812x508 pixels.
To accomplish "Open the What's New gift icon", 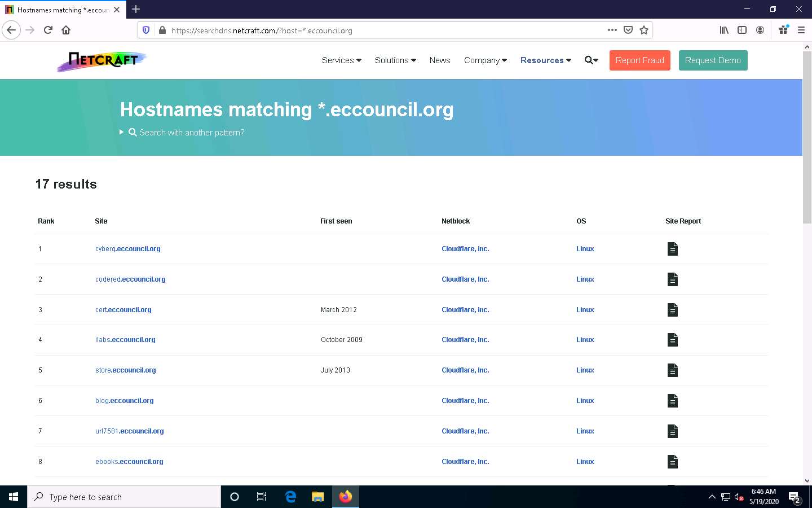I will click(x=783, y=30).
